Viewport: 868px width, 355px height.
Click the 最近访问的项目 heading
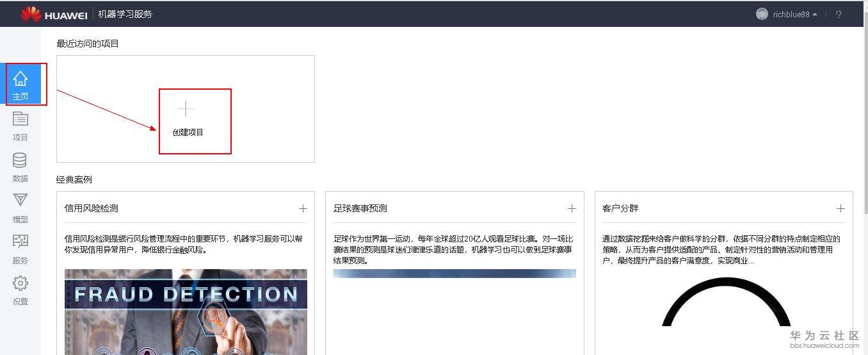pyautogui.click(x=88, y=44)
